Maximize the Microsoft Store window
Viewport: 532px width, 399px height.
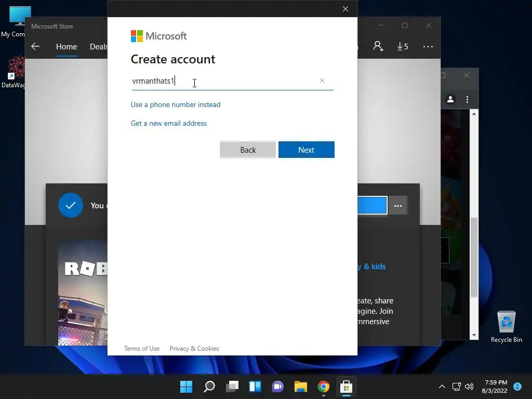[x=404, y=25]
